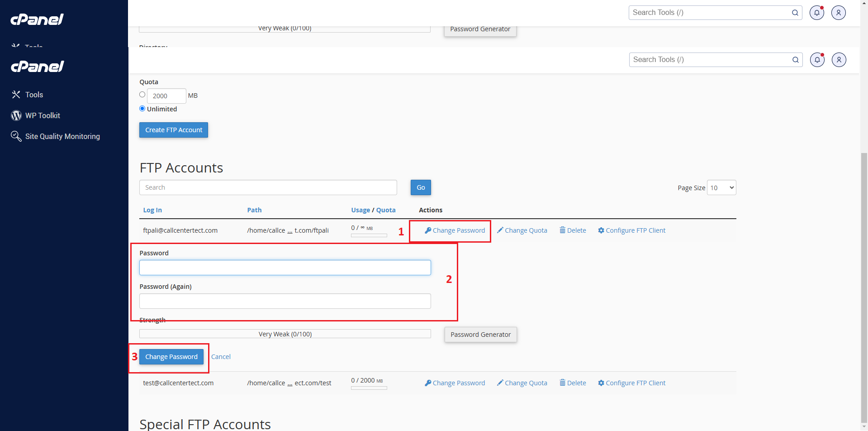Select the Unlimited quota radio button
This screenshot has width=868, height=431.
tap(142, 109)
